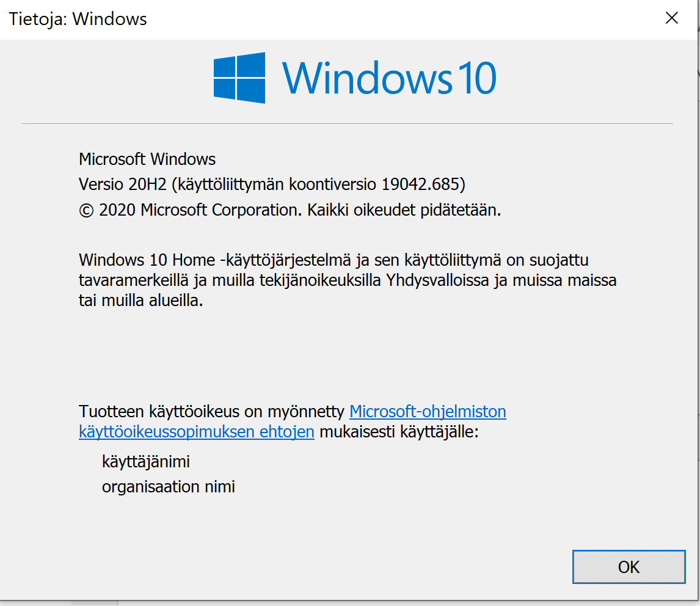Click the 'Tuotteen käyttöoikeus on myönnetty' text
The width and height of the screenshot is (700, 606).
(x=211, y=411)
